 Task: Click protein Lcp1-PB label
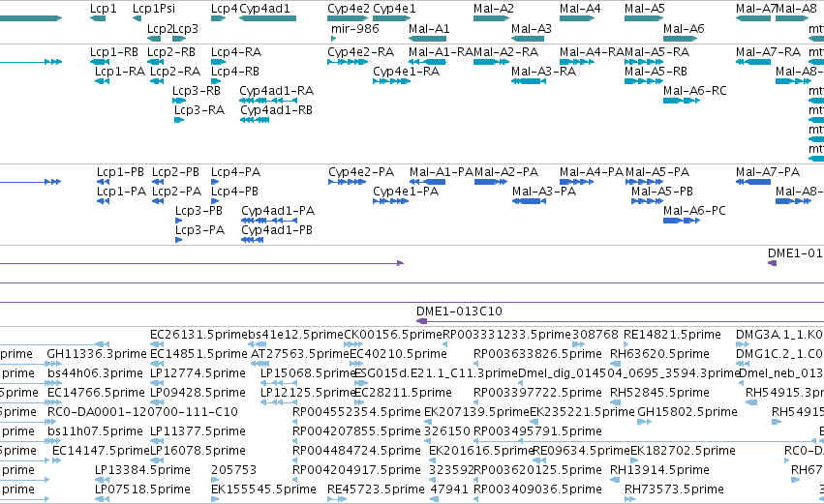pyautogui.click(x=120, y=172)
